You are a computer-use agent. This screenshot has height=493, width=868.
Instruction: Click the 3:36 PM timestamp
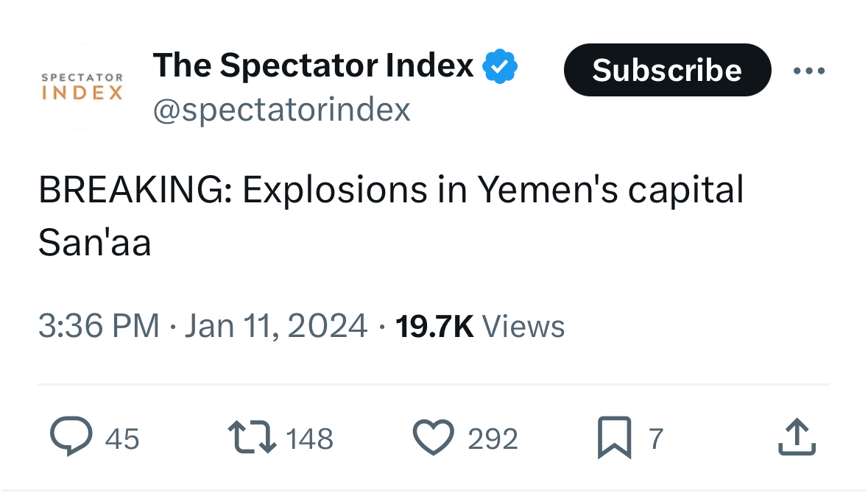pos(99,326)
